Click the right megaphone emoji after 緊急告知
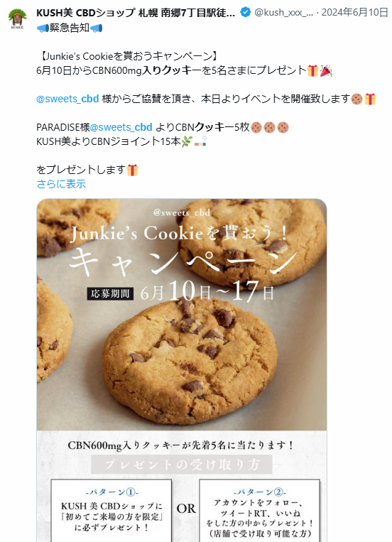 click(x=96, y=28)
